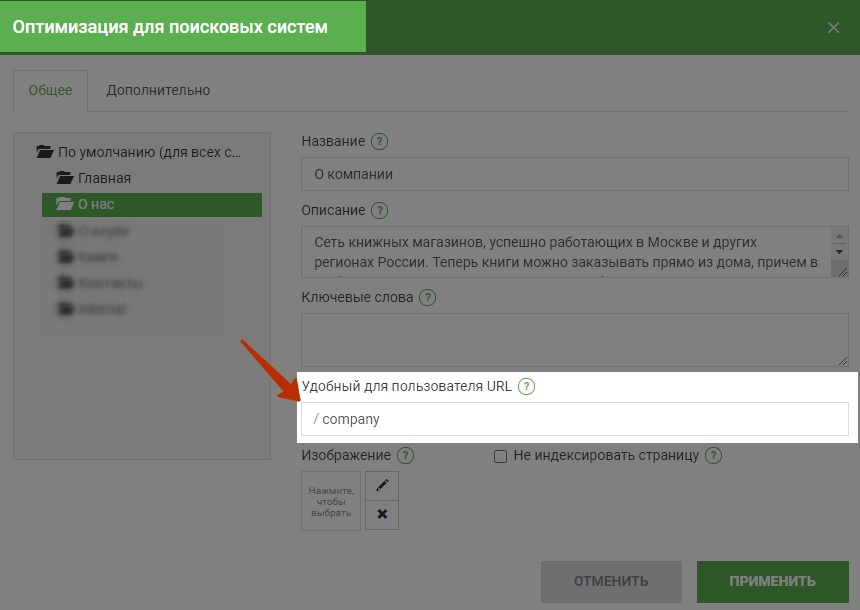Screen dimensions: 860x610
Task: Click the Ключевые слова label
Action: [357, 297]
